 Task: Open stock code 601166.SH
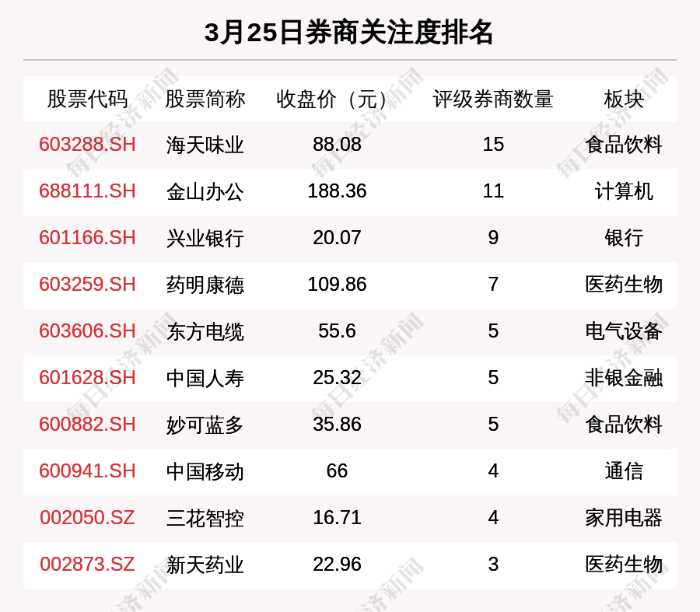(87, 237)
